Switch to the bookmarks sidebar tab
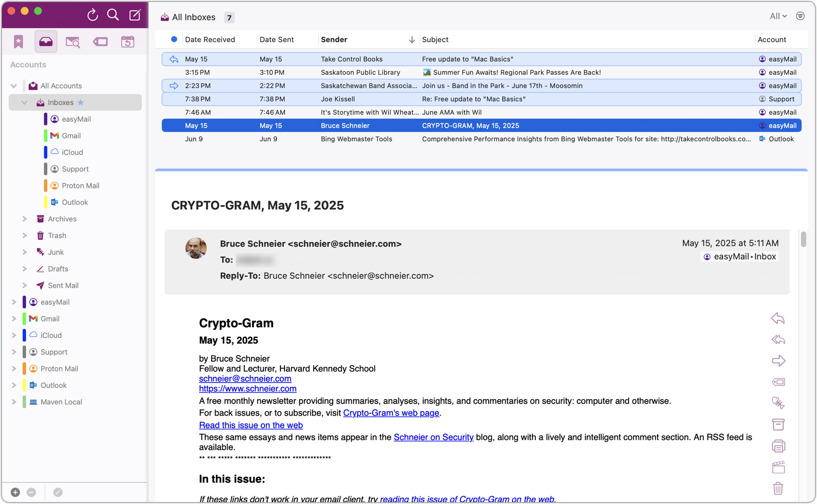 tap(18, 42)
